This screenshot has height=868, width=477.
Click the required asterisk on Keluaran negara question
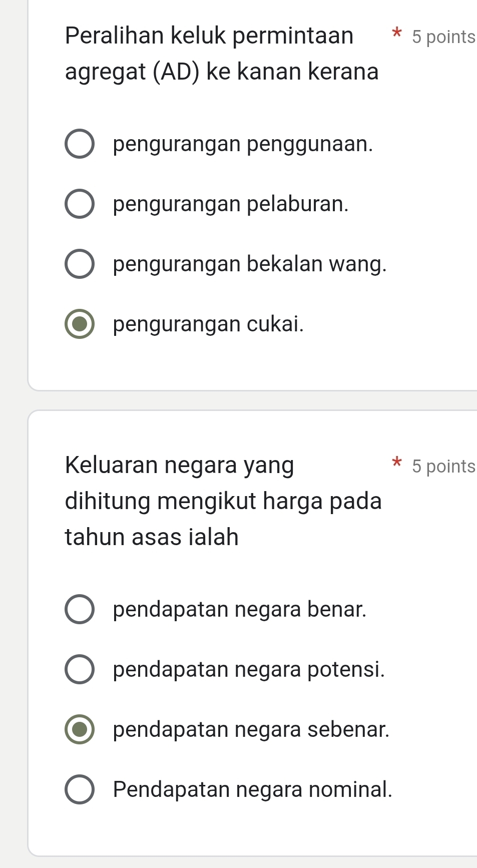(397, 462)
